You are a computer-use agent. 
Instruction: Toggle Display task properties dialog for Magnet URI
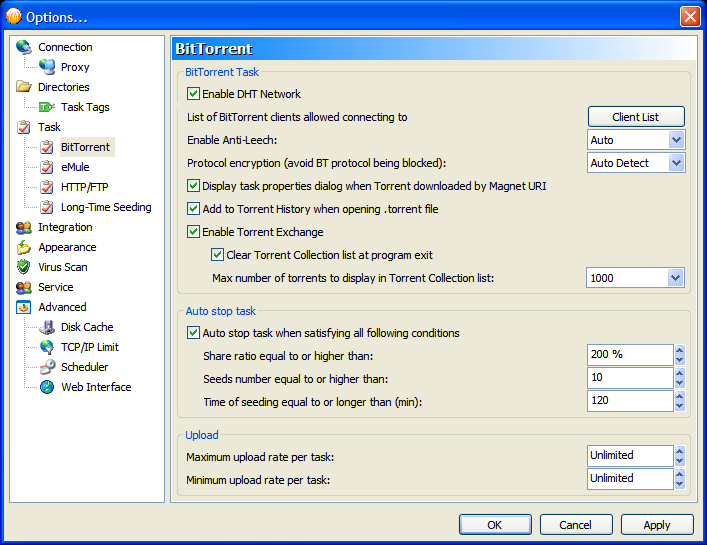point(193,186)
